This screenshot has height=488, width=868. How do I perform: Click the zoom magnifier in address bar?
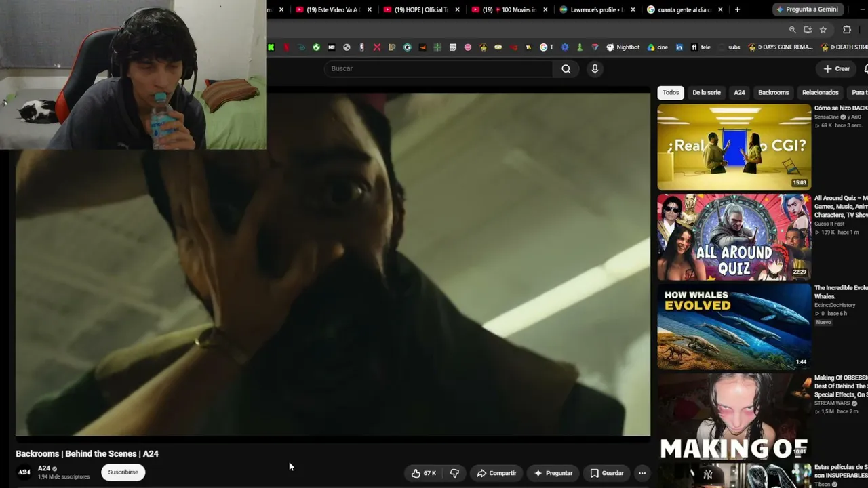pos(792,30)
